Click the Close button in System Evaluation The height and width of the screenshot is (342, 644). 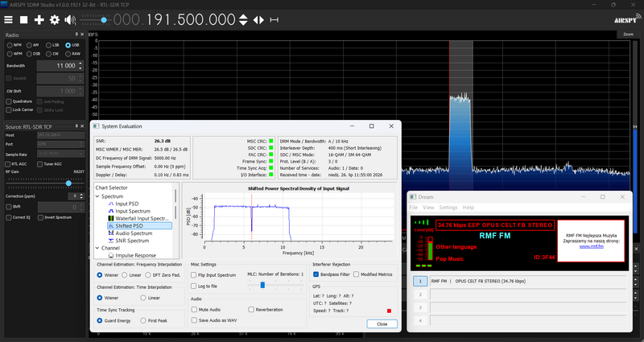click(382, 324)
